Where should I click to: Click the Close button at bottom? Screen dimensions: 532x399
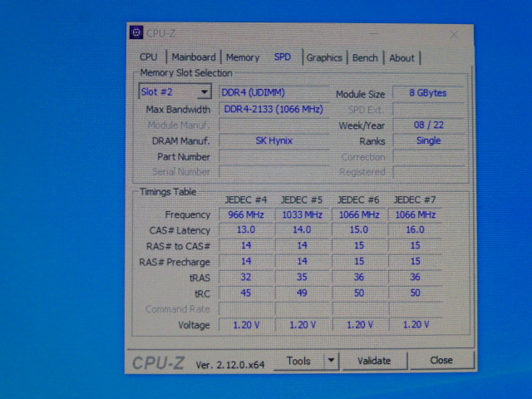(441, 360)
